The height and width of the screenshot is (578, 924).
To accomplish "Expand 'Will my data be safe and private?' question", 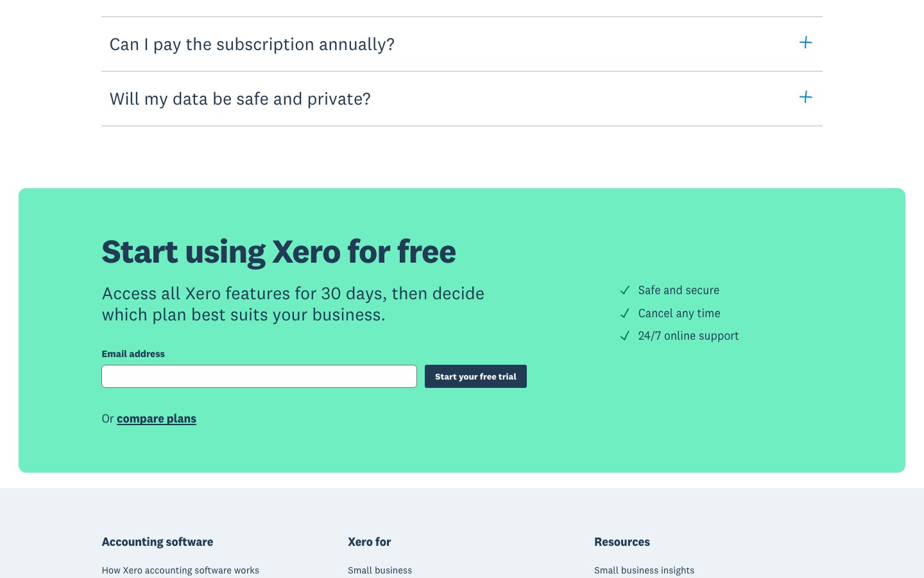I will click(240, 98).
